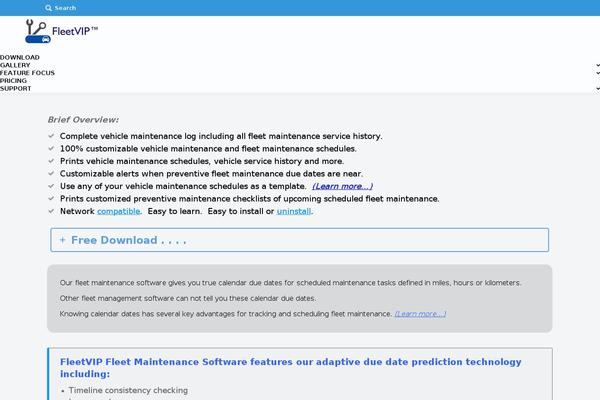Viewport: 600px width, 400px height.
Task: Click 'Customizable alerts when preventive' line
Action: [x=211, y=174]
